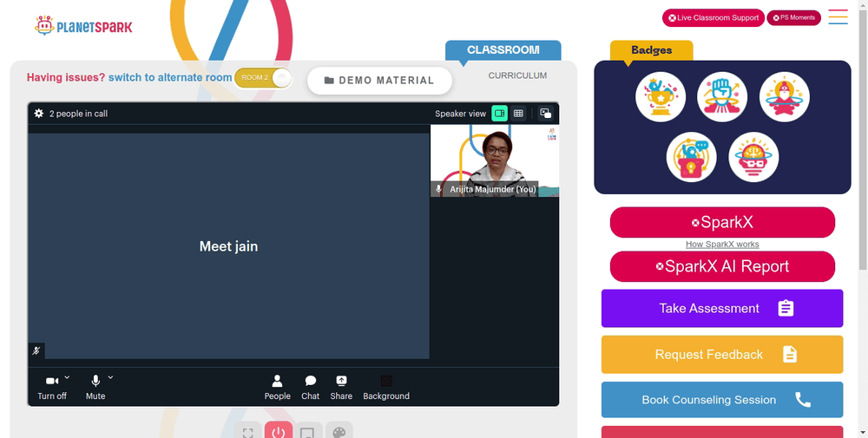Click the Meet jain video tile

pyautogui.click(x=228, y=246)
